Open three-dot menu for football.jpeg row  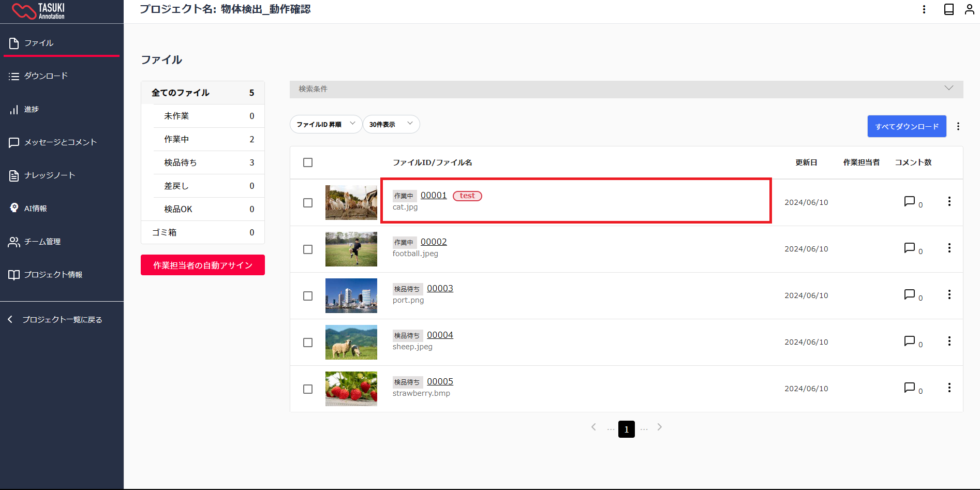pos(949,248)
